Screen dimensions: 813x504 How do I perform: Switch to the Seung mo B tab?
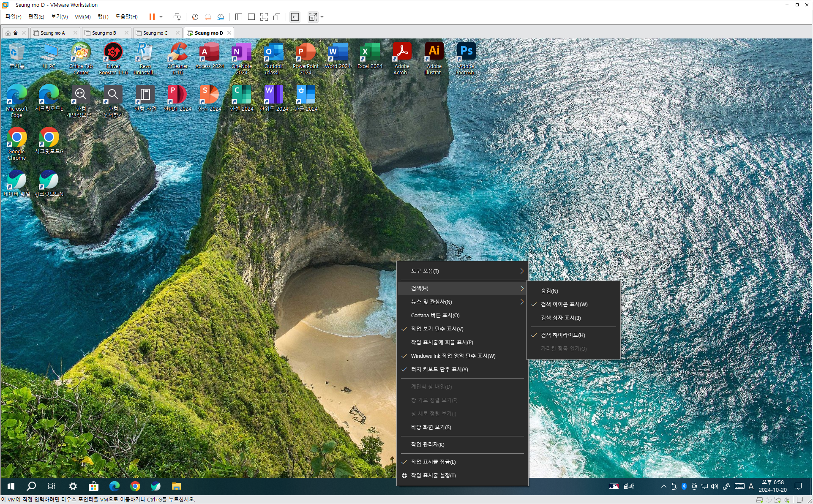pos(104,33)
